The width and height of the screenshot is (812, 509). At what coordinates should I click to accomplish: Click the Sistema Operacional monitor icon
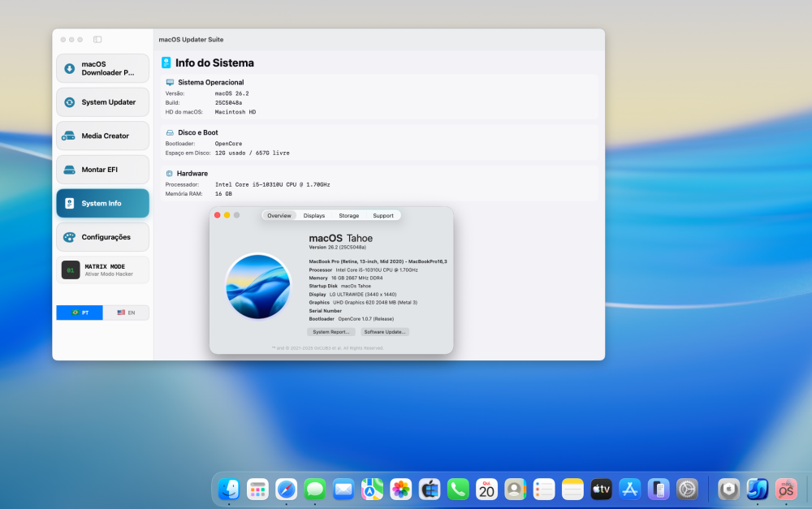pos(170,82)
